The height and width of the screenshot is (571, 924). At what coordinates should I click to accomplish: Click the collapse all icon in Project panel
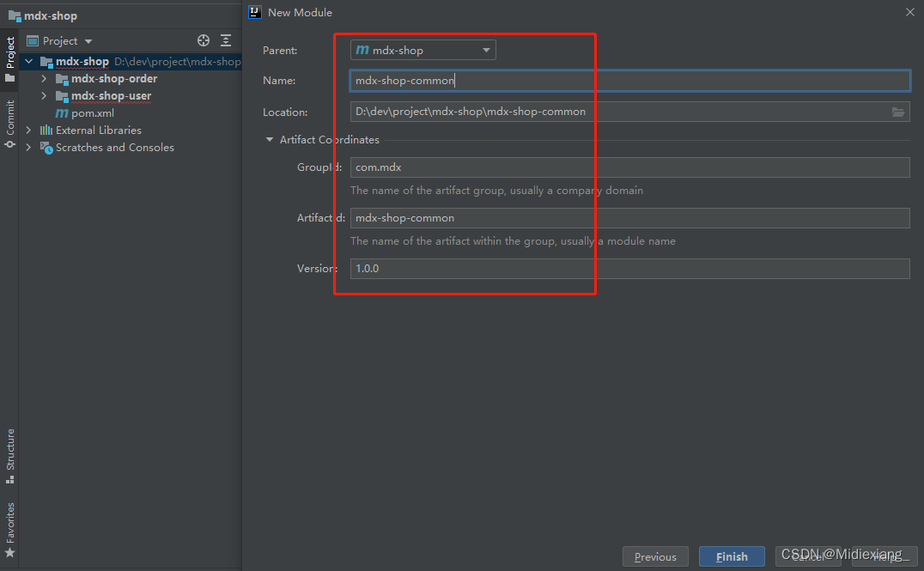pyautogui.click(x=226, y=40)
